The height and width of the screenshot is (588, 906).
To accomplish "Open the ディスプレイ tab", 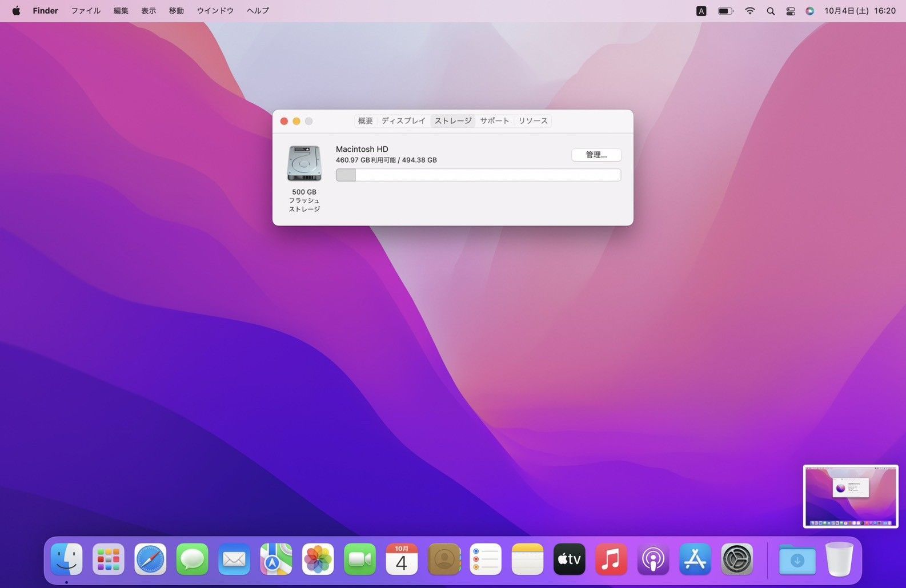I will [x=403, y=121].
